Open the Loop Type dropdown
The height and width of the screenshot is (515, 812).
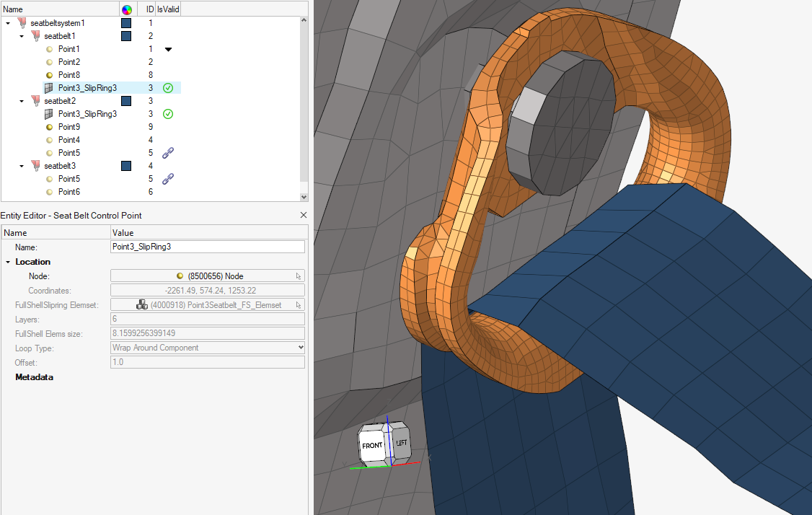point(301,348)
